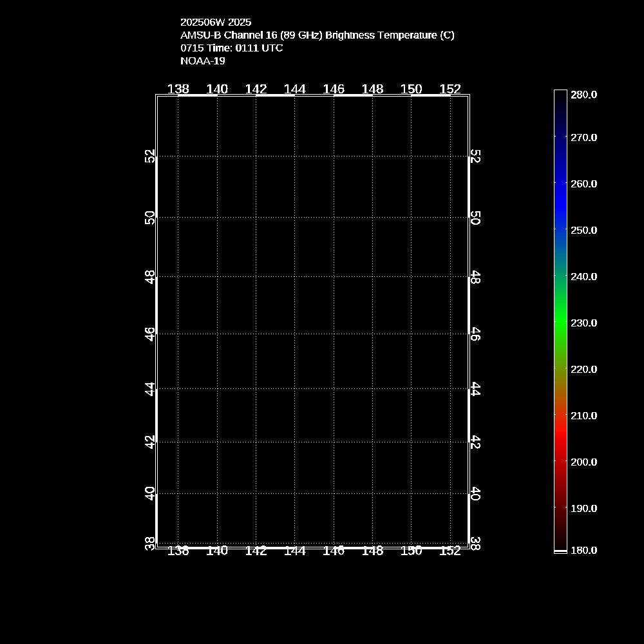Click the 200.0 colorbar tick label

tap(584, 462)
